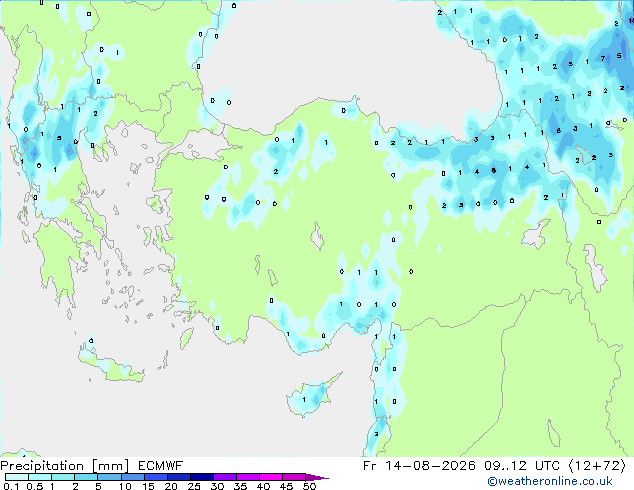The height and width of the screenshot is (490, 634).
Task: Click the 0.1–0.5 mm legend swatch
Action: pyautogui.click(x=17, y=477)
